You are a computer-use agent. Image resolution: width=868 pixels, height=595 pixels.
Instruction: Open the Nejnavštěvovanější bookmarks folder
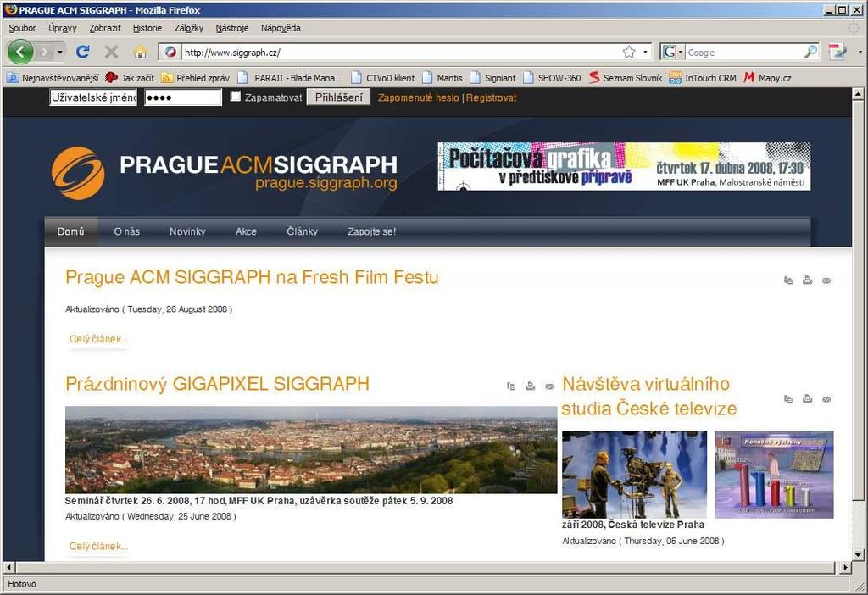point(53,78)
